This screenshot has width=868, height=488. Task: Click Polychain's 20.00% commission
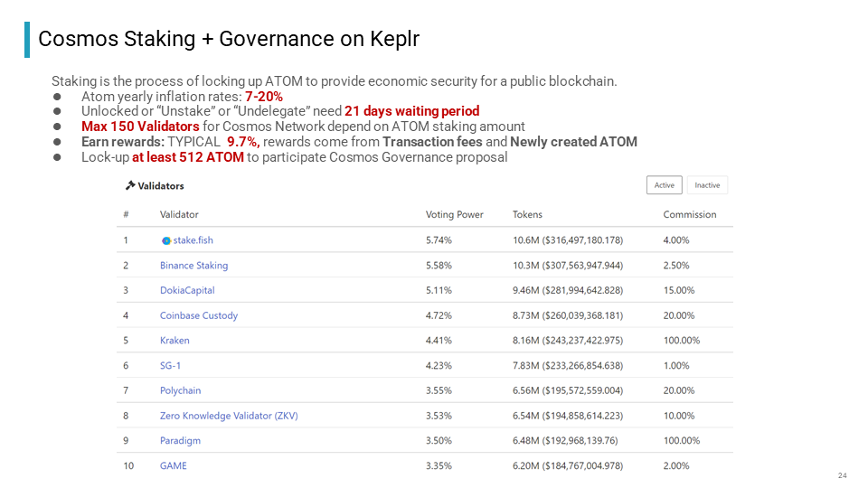679,390
